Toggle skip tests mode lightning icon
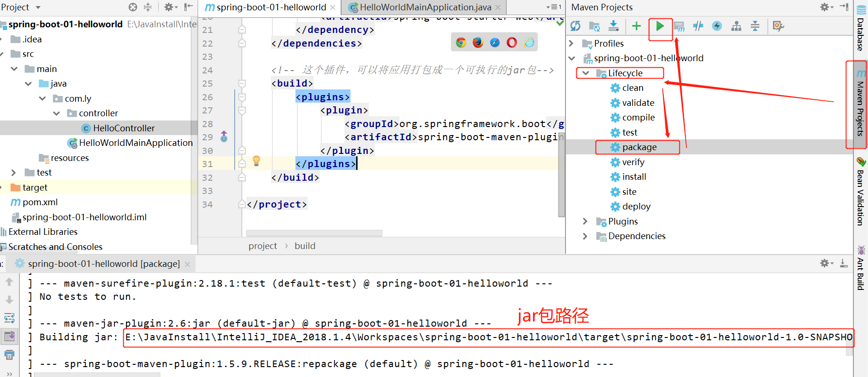This screenshot has height=377, width=868. [x=717, y=26]
